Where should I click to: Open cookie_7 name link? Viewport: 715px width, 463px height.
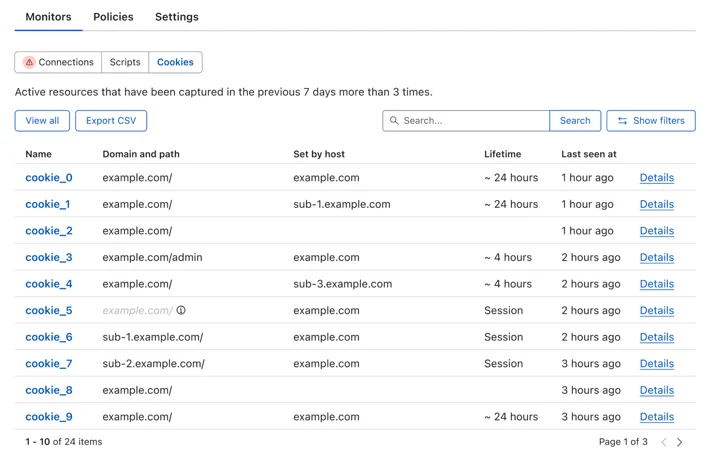49,364
